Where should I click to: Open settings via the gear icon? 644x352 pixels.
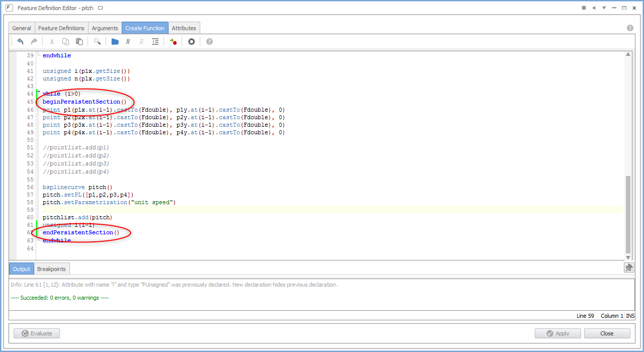[x=191, y=41]
